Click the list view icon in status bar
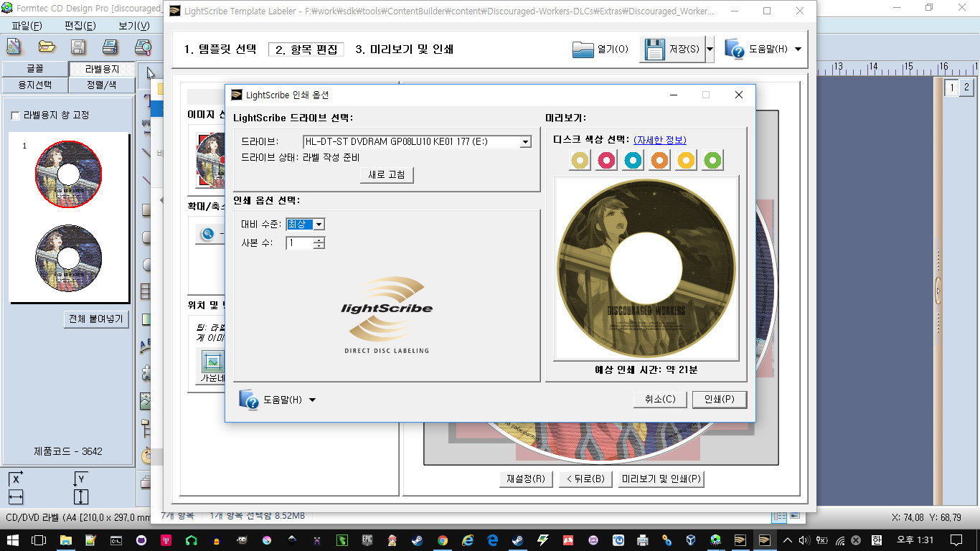The image size is (980, 551). [x=779, y=516]
